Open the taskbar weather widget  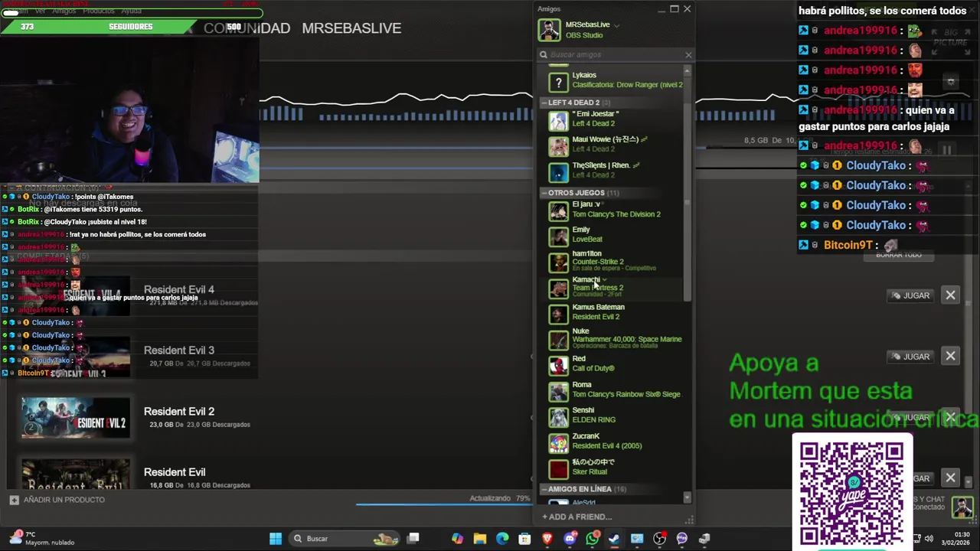(x=42, y=539)
